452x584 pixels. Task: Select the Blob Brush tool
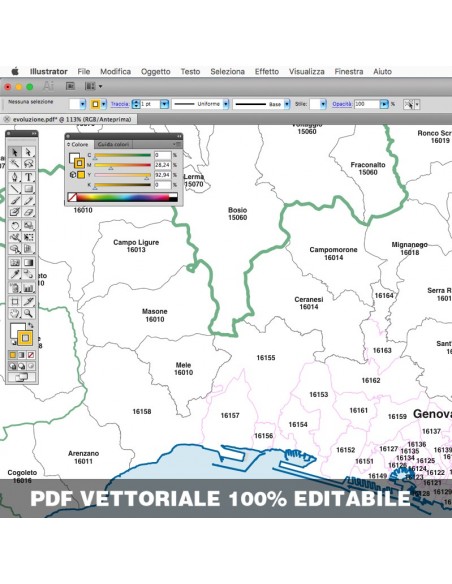(15, 212)
